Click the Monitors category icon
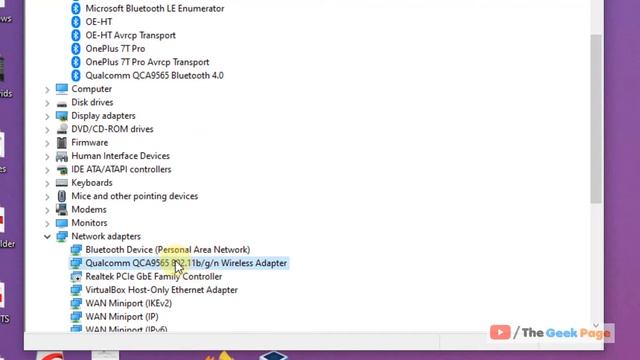Viewport: 640px width, 360px height. click(62, 223)
